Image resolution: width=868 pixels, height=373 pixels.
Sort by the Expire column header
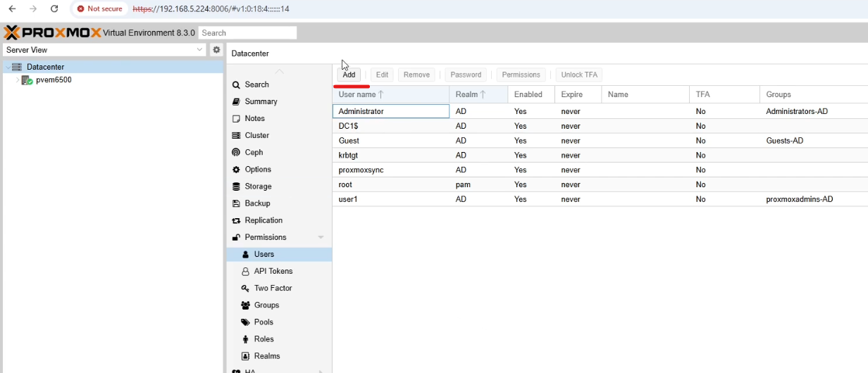(x=578, y=94)
